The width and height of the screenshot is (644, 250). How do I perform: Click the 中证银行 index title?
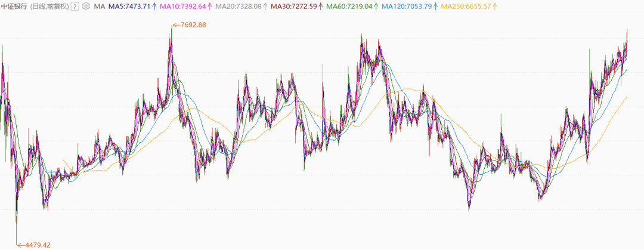pos(14,6)
